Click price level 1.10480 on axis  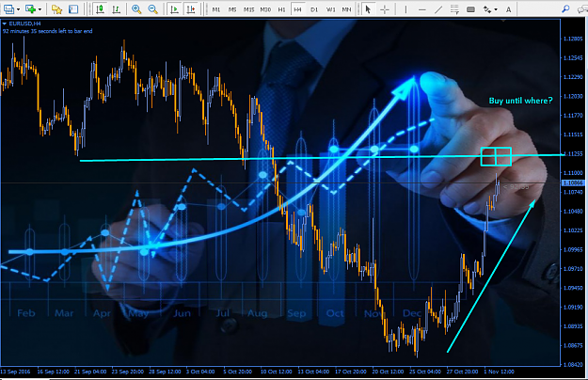[x=574, y=212]
